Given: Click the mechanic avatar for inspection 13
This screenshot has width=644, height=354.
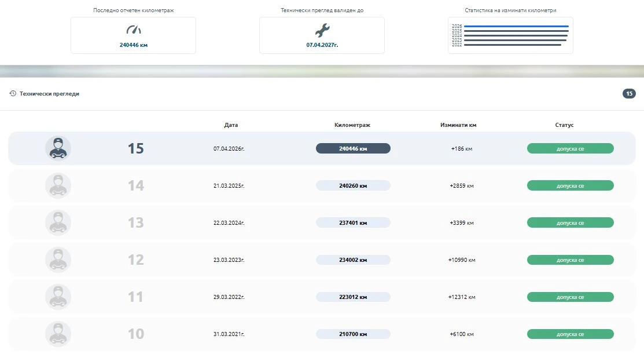Looking at the screenshot, I should [x=58, y=222].
